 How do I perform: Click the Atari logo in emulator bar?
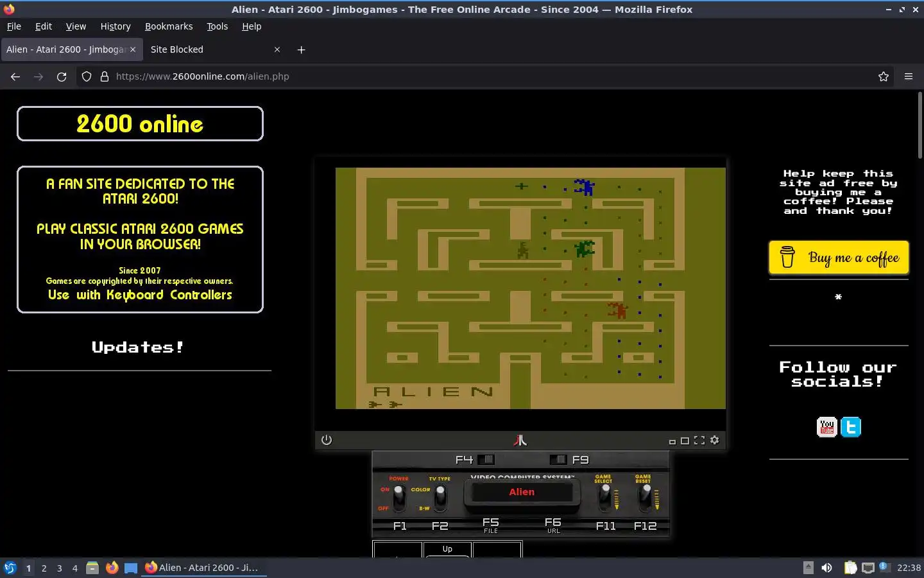pos(520,440)
